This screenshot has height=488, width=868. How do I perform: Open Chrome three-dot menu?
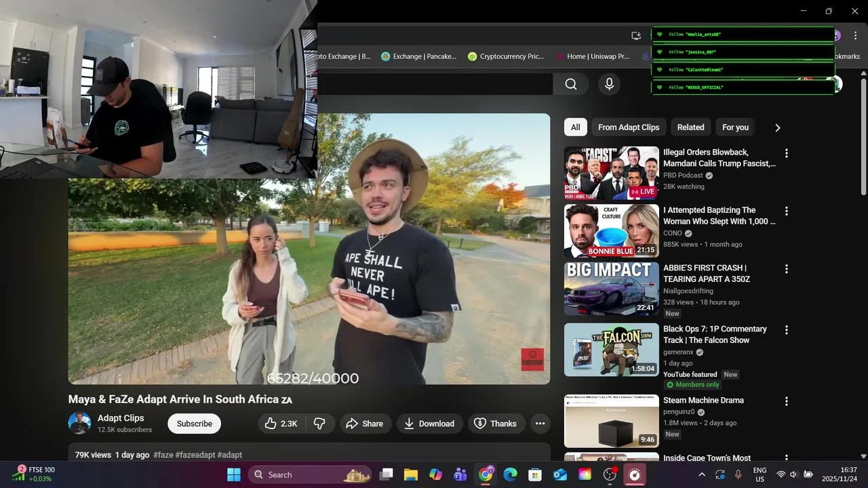(x=855, y=35)
